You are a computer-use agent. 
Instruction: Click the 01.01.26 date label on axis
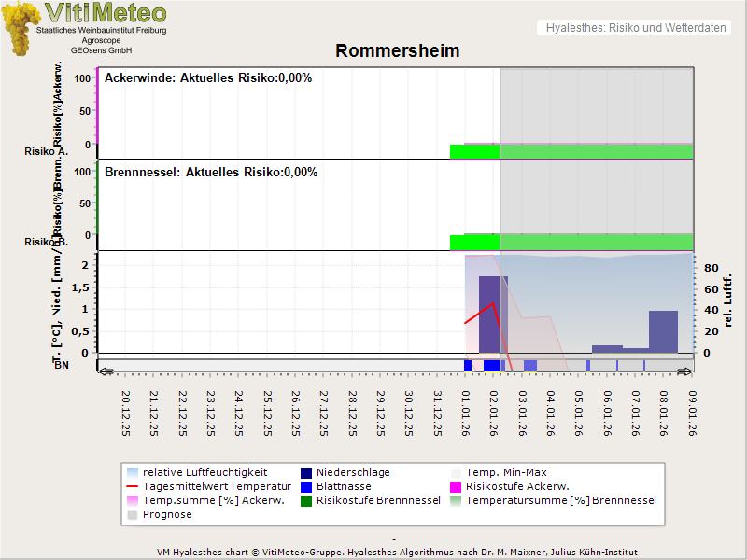[x=465, y=413]
